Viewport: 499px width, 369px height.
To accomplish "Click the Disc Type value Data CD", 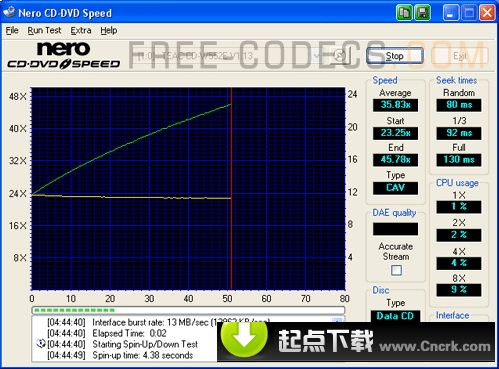I will coord(395,316).
